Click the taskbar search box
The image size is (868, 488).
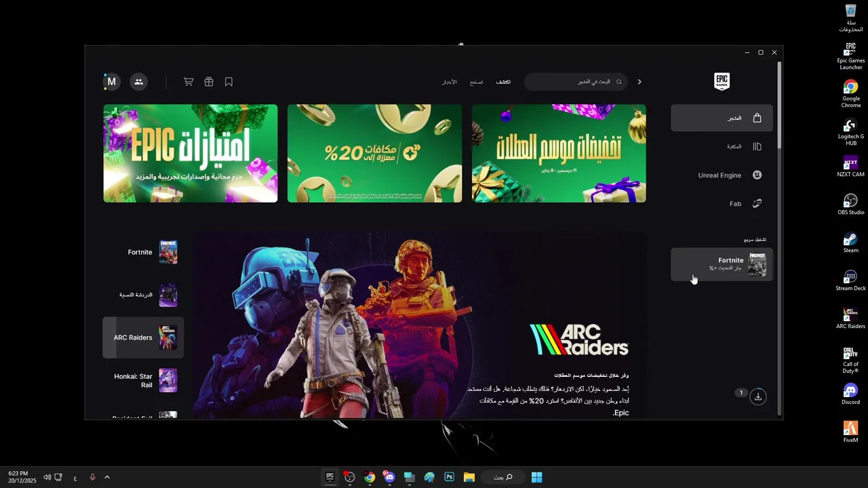tap(503, 477)
